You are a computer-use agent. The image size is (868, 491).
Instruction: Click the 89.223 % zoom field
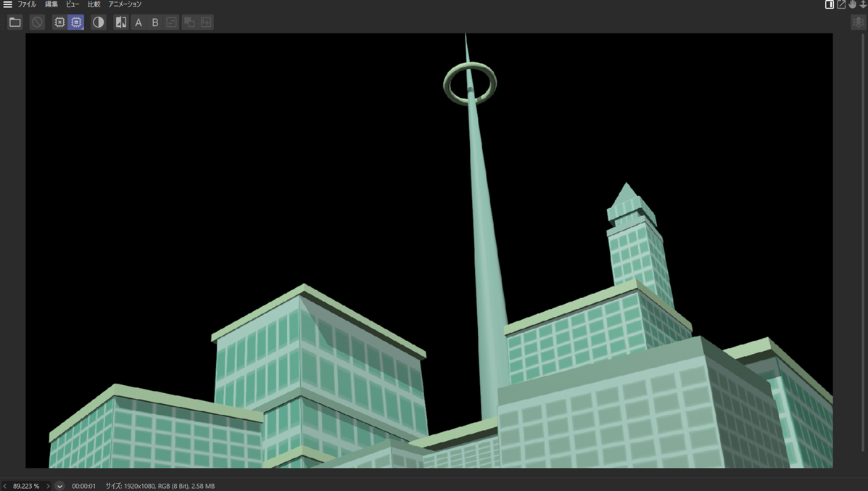[26, 486]
